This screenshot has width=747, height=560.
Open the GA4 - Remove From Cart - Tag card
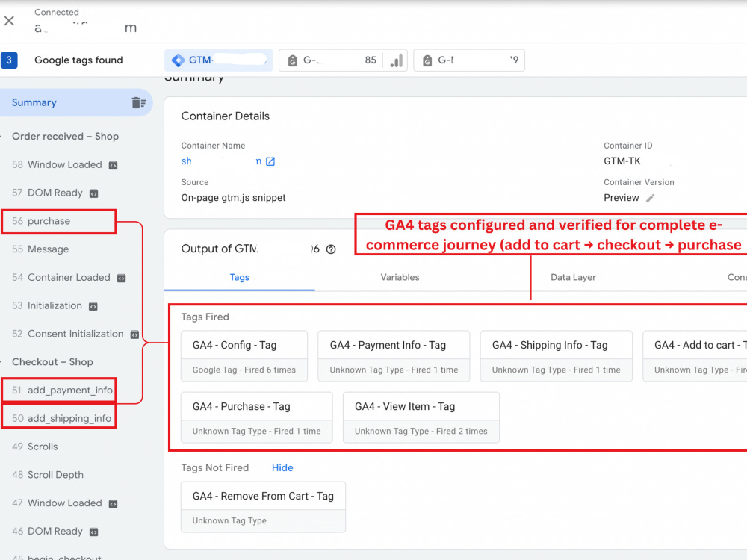pyautogui.click(x=263, y=507)
